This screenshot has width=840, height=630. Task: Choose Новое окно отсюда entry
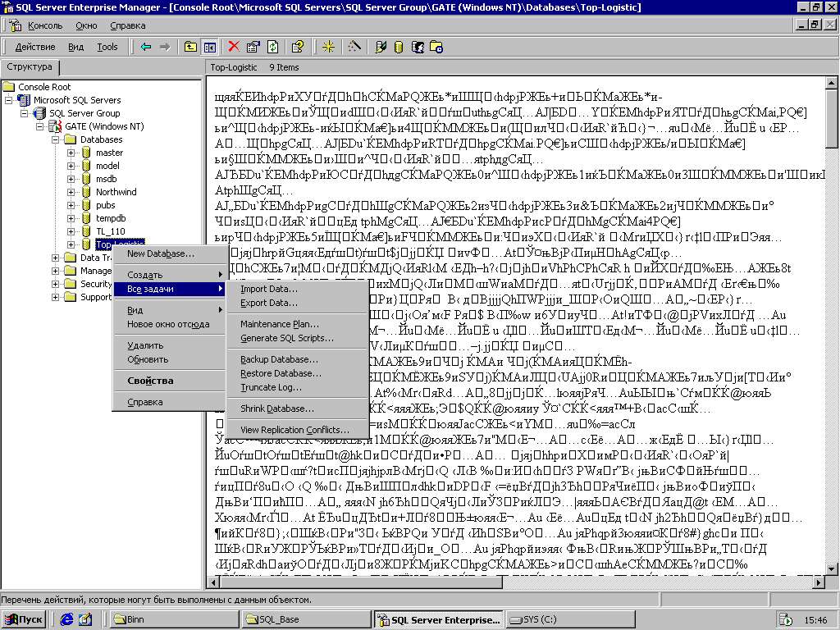(x=169, y=324)
